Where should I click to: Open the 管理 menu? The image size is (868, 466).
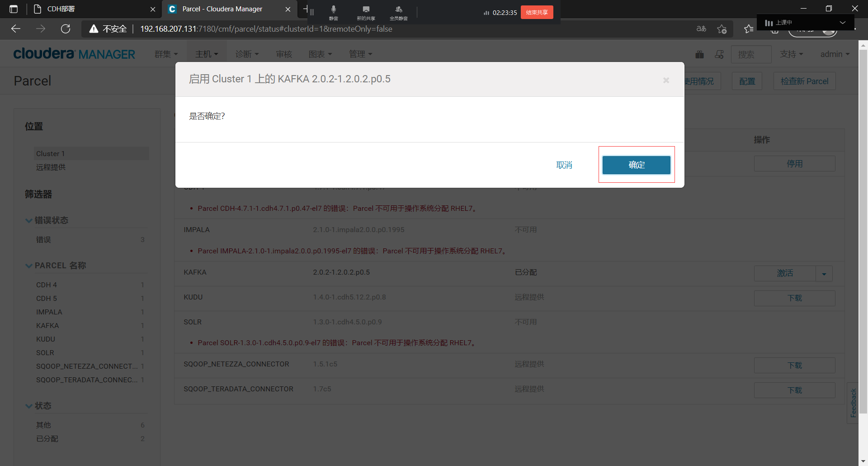tap(360, 54)
